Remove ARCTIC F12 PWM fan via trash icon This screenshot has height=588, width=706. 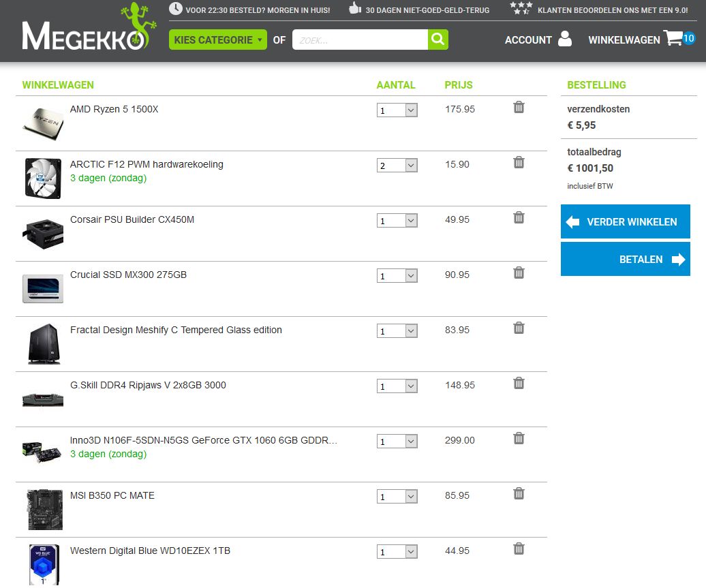519,162
